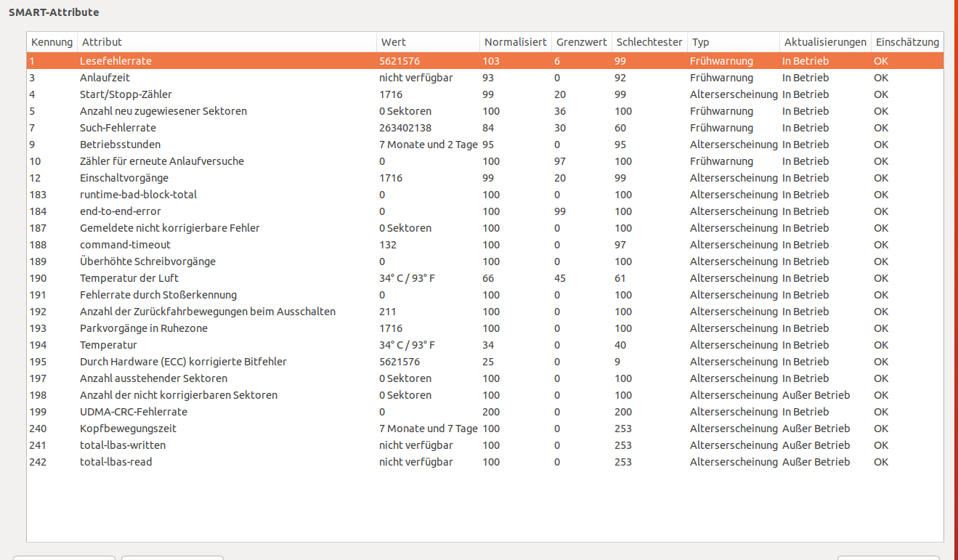Viewport: 958px width, 560px height.
Task: Select the Einschaltvorgänge row
Action: point(485,178)
